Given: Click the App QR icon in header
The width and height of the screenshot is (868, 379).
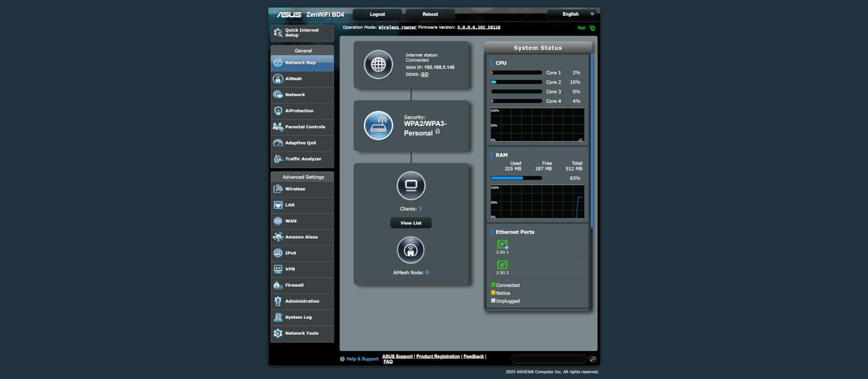Looking at the screenshot, I should pos(592,28).
